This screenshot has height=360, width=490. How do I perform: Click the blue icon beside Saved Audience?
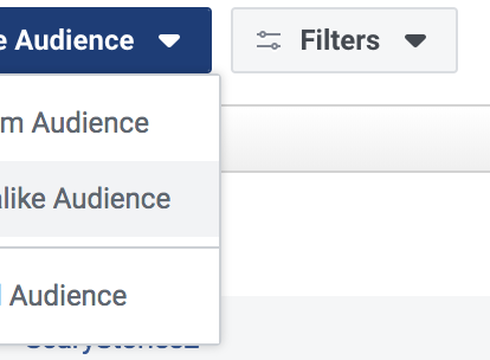1,296
